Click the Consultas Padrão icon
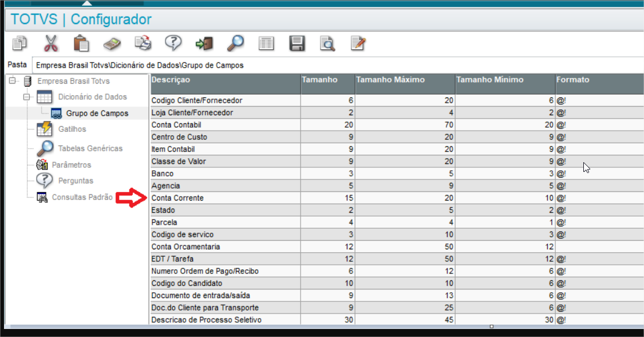The image size is (644, 337). 42,197
